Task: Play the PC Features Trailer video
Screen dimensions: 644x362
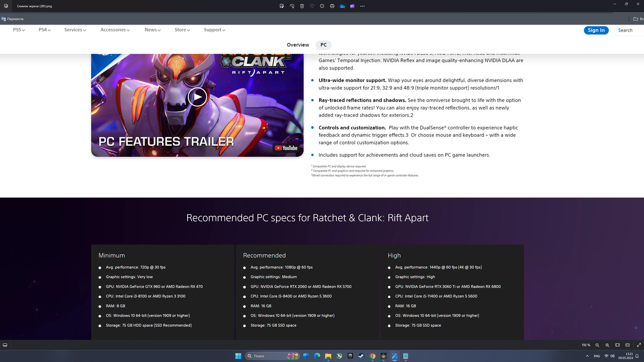Action: [197, 97]
